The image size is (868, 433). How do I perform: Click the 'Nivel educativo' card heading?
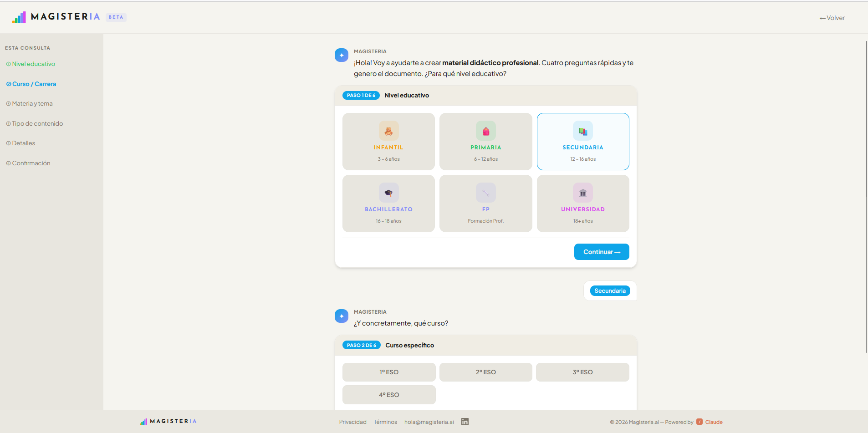(407, 95)
